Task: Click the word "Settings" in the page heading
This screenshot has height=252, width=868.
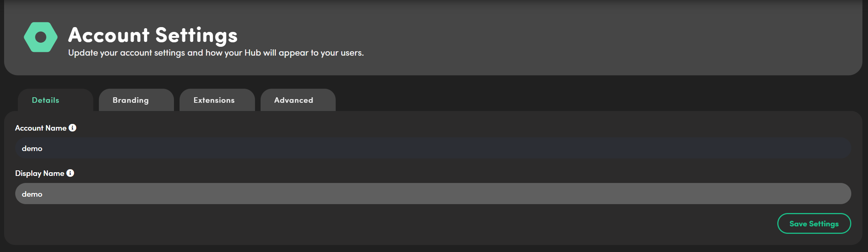Action: [x=196, y=35]
